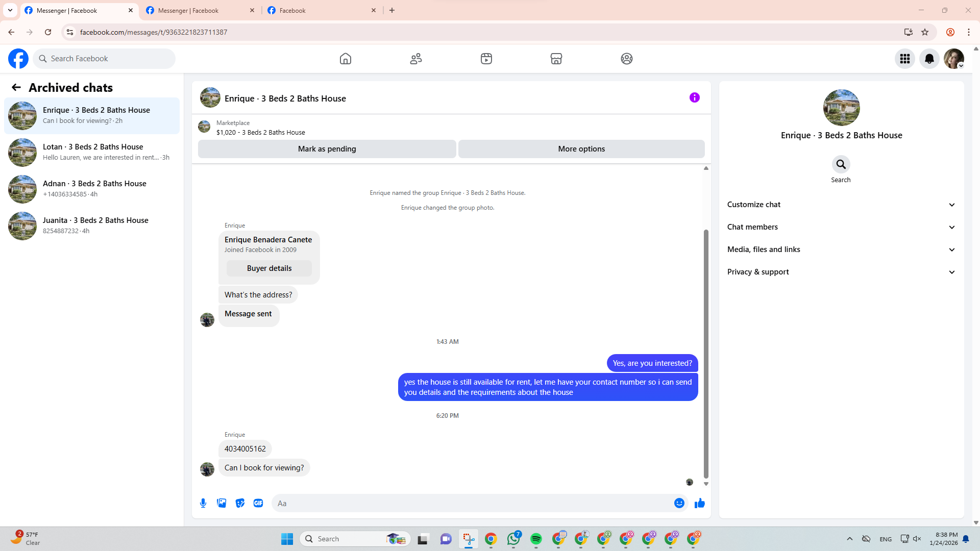Attach a photo with image icon
The height and width of the screenshot is (551, 980).
(222, 503)
